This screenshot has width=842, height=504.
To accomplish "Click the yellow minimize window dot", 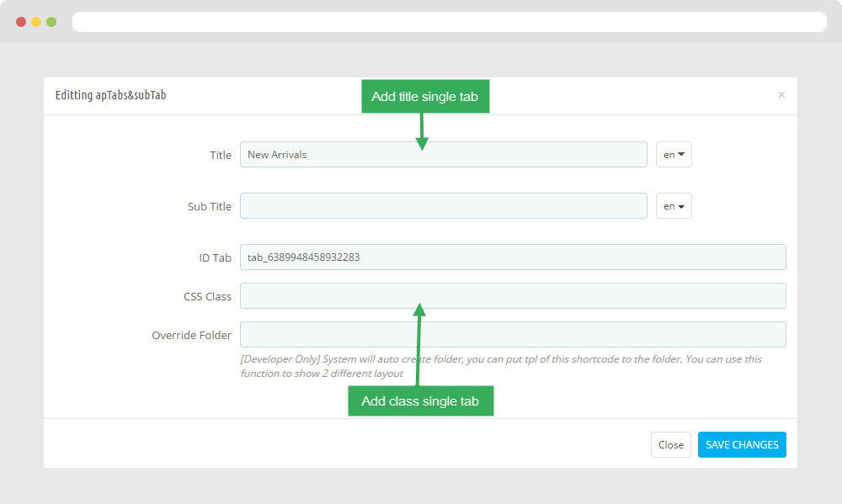I will click(36, 22).
